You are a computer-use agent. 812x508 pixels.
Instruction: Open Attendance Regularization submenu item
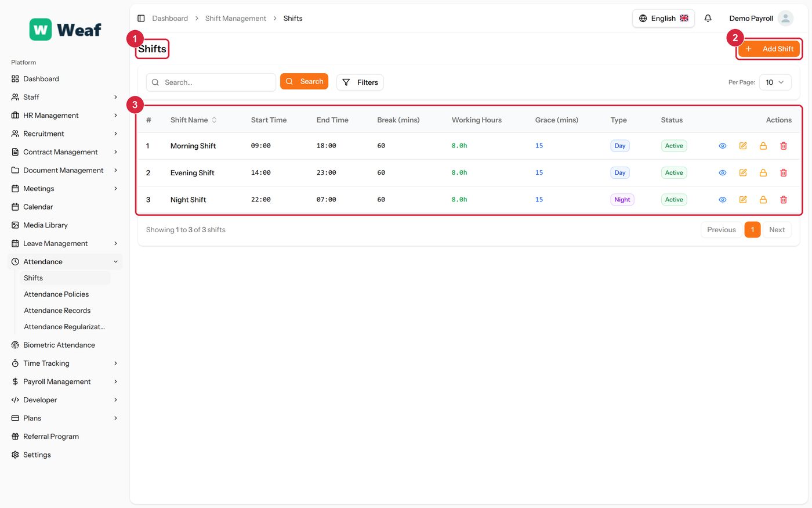64,327
